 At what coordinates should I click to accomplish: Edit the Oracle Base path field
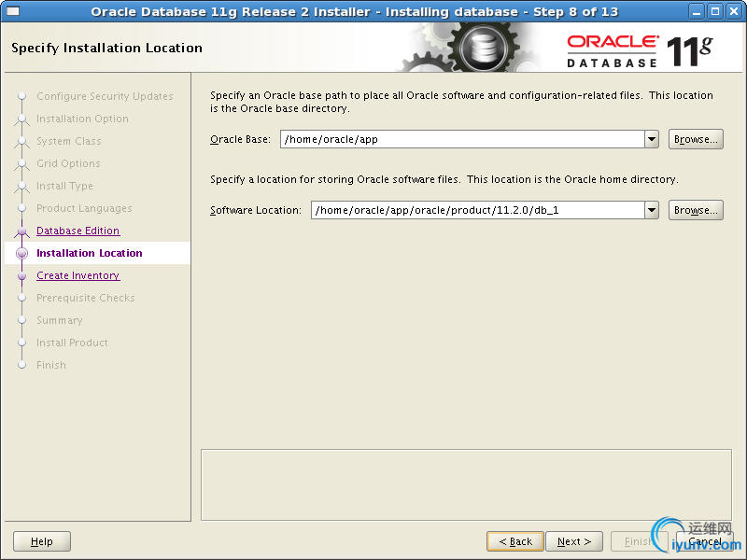(x=462, y=139)
